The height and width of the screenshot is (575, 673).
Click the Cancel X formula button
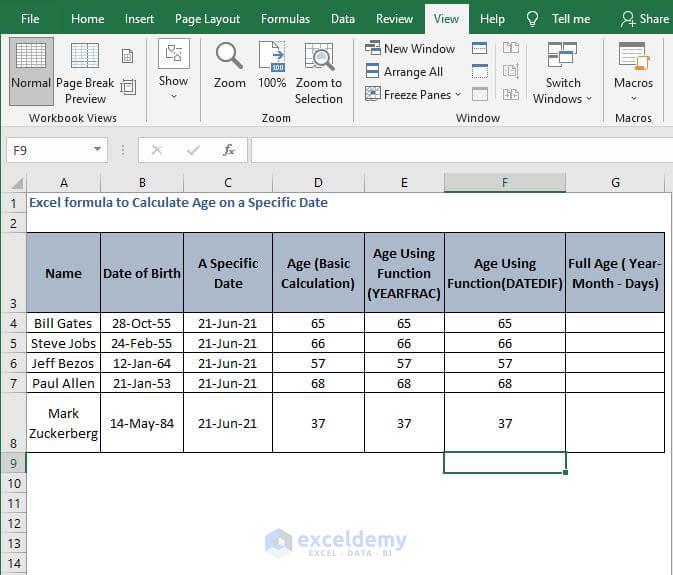(157, 150)
